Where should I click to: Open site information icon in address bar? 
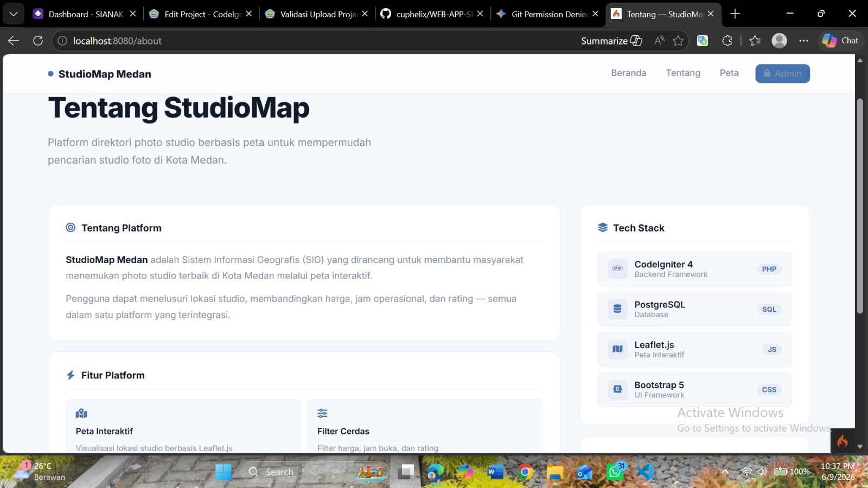pos(62,41)
